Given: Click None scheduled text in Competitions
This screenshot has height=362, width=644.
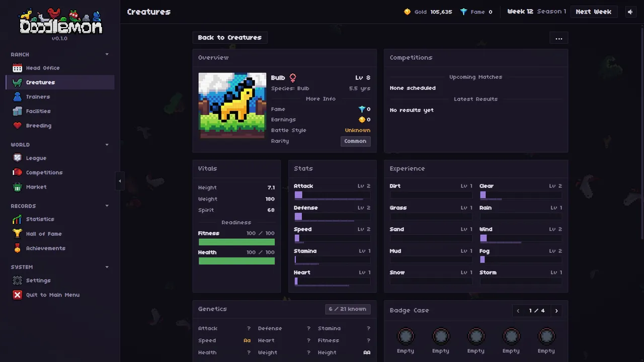Looking at the screenshot, I should pos(413,88).
